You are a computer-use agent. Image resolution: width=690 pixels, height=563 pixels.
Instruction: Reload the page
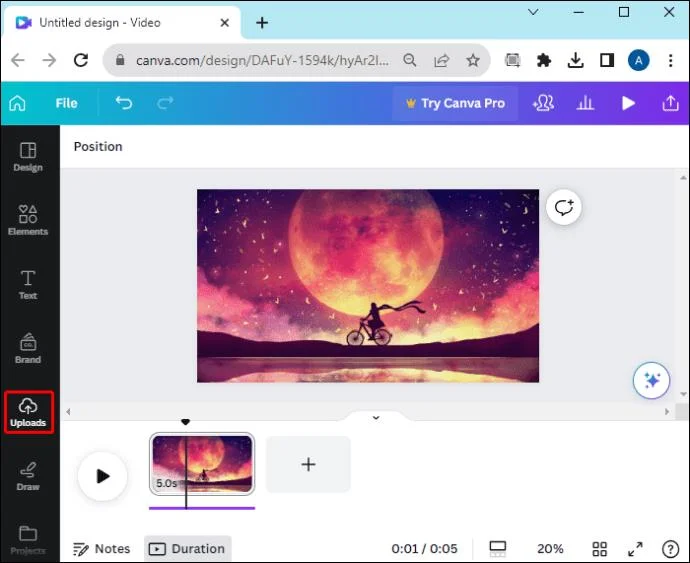(81, 60)
